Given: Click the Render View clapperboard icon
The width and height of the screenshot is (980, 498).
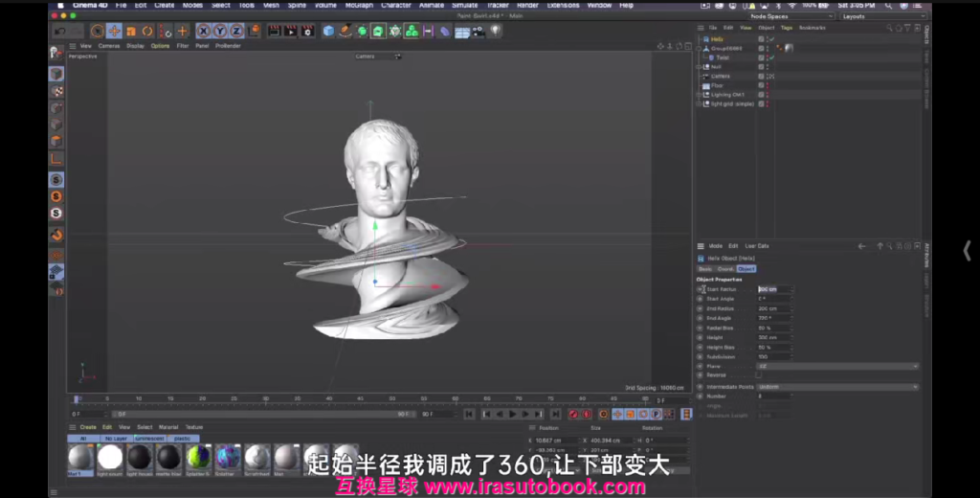Looking at the screenshot, I should [x=274, y=31].
